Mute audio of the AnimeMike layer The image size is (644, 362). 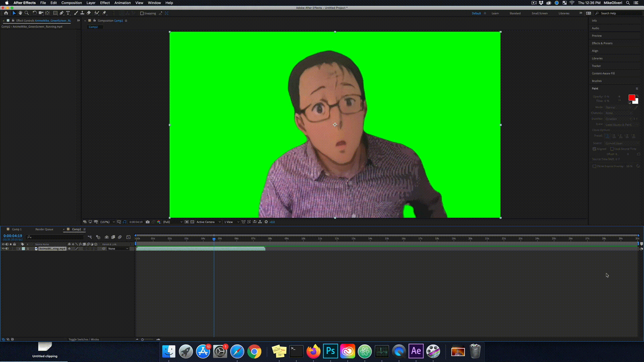click(7, 249)
